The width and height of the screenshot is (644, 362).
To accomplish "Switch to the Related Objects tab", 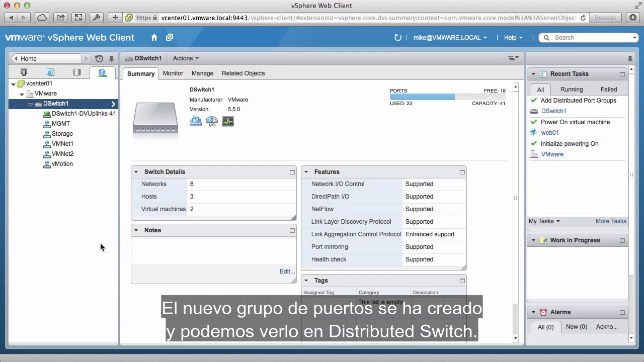I will (243, 73).
